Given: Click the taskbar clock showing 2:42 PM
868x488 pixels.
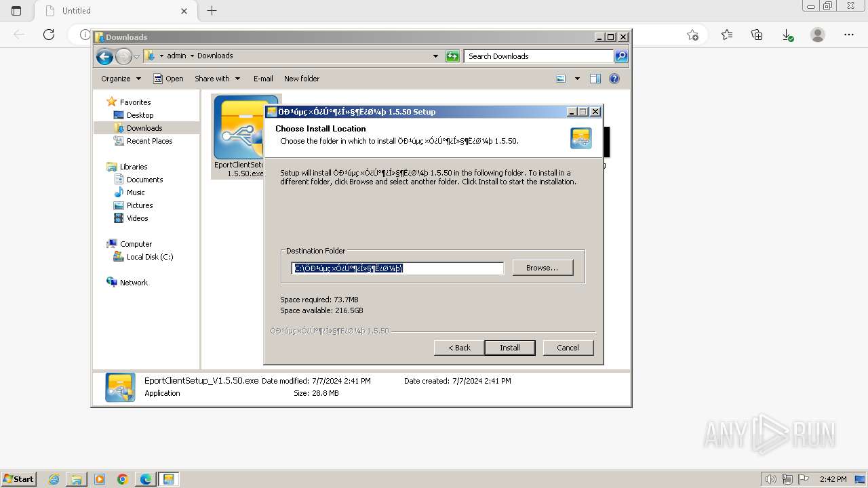Looking at the screenshot, I should click(x=833, y=479).
